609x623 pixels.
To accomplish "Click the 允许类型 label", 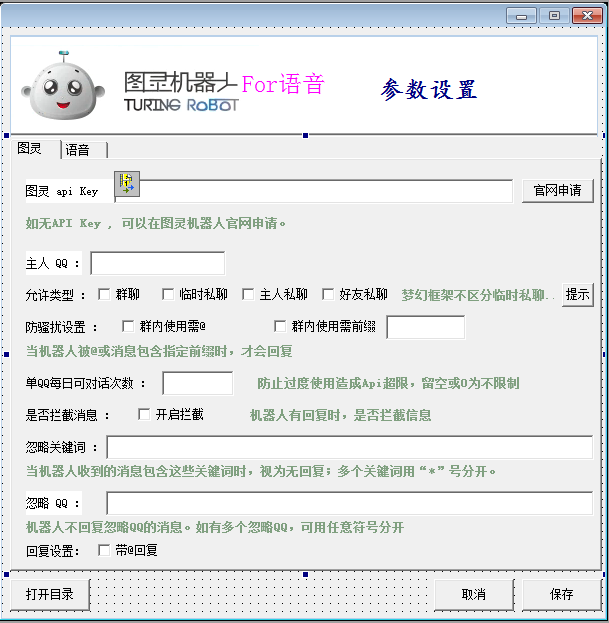I will click(55, 295).
